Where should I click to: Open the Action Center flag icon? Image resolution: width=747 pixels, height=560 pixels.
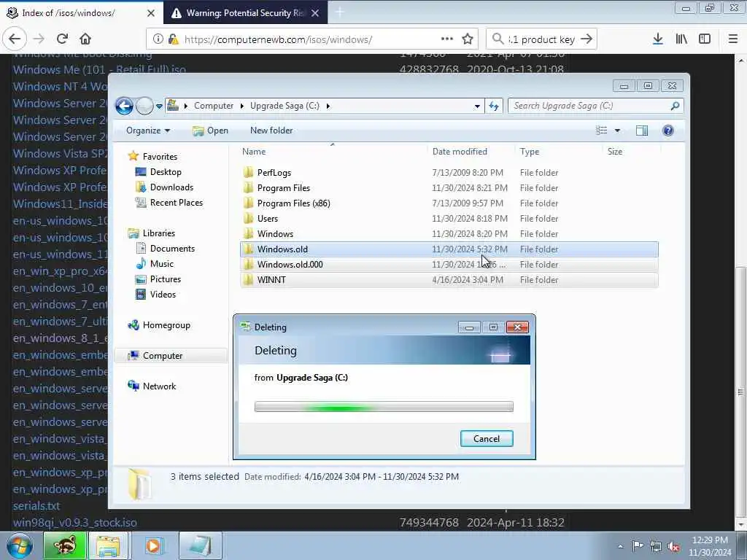(638, 545)
